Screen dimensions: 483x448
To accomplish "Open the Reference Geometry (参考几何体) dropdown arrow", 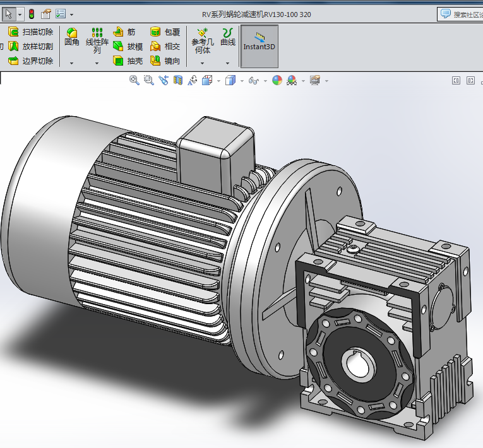I will click(x=202, y=63).
